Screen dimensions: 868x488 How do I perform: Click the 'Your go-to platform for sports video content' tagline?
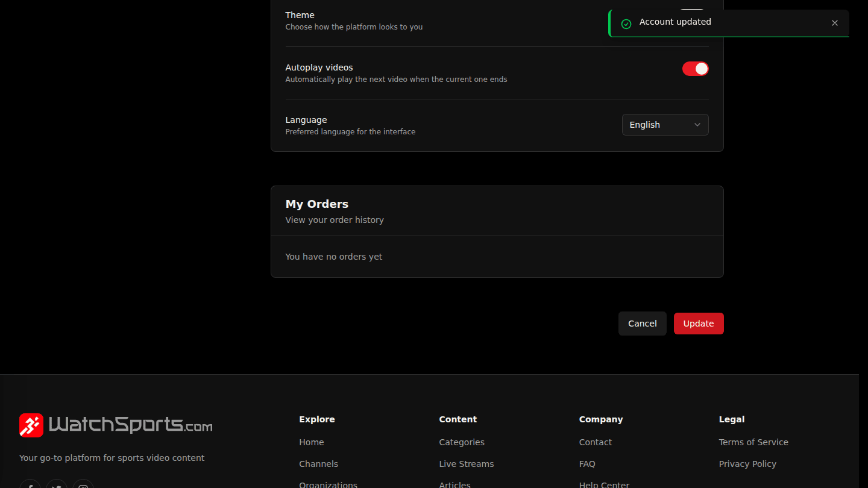click(x=112, y=458)
